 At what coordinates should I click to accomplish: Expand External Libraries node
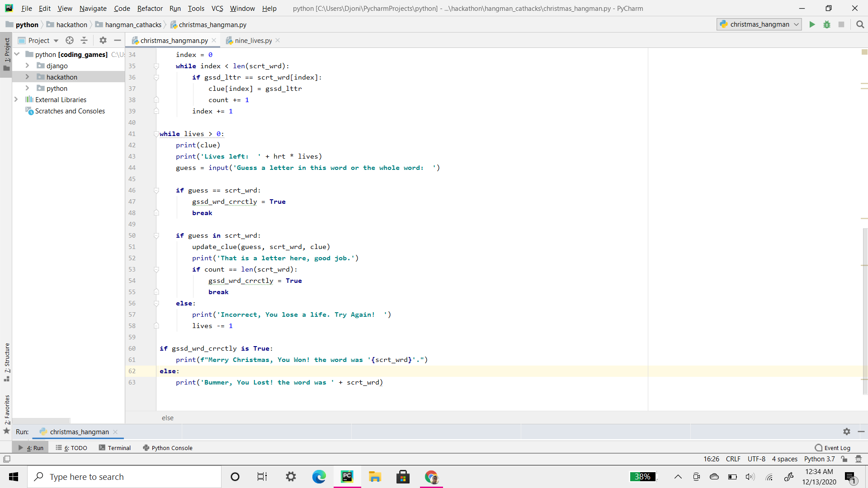point(16,99)
